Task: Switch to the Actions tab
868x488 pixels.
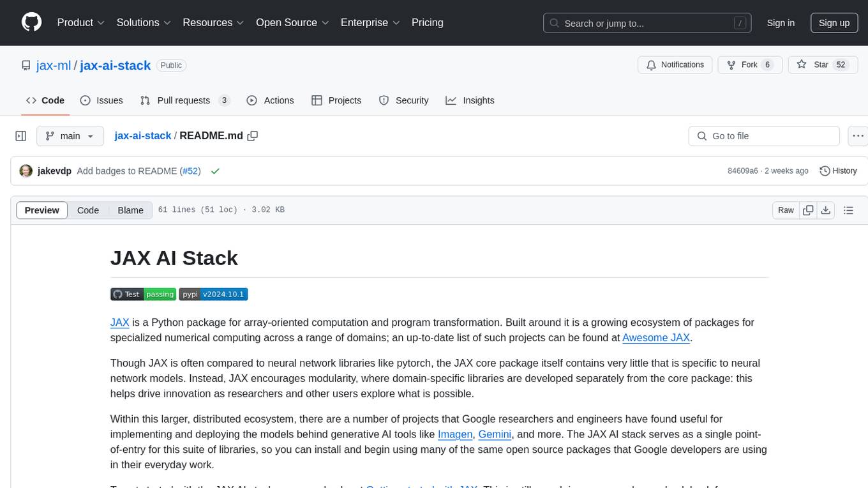Action: (x=270, y=100)
